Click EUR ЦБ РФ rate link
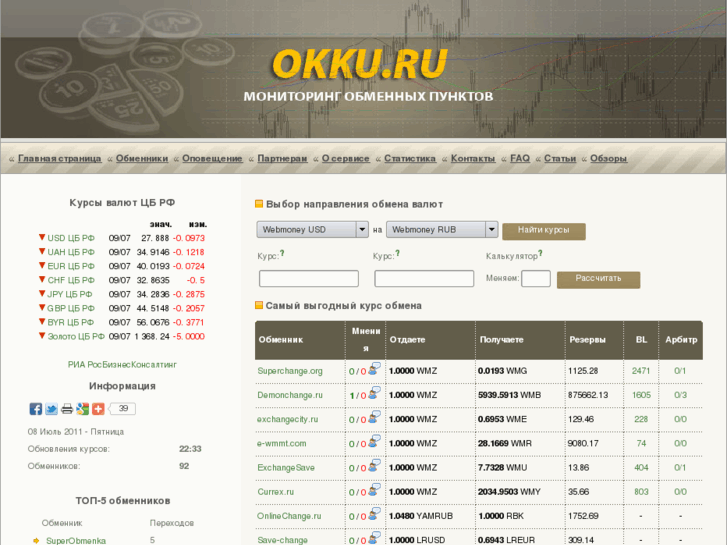This screenshot has width=727, height=545. [71, 266]
